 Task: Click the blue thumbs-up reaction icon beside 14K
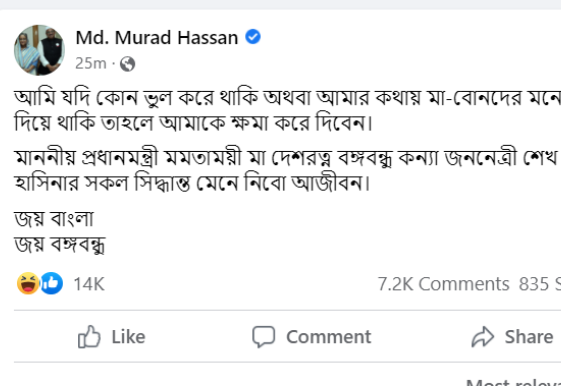52,283
